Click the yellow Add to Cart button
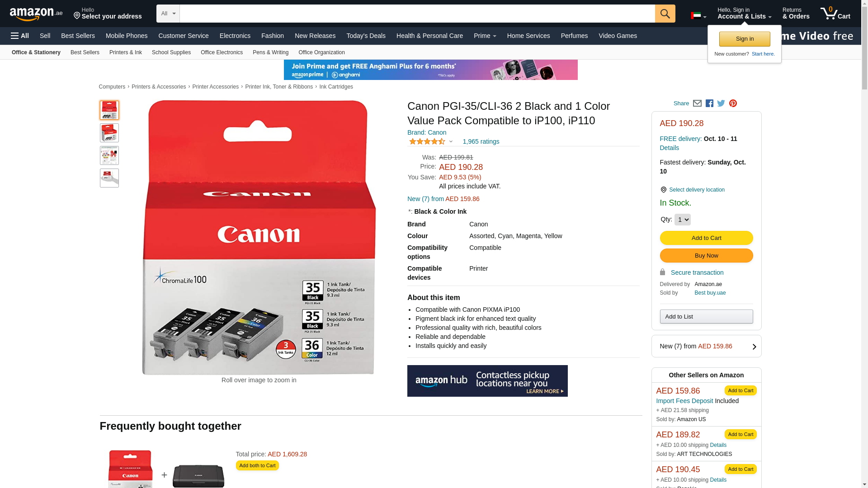 point(706,238)
